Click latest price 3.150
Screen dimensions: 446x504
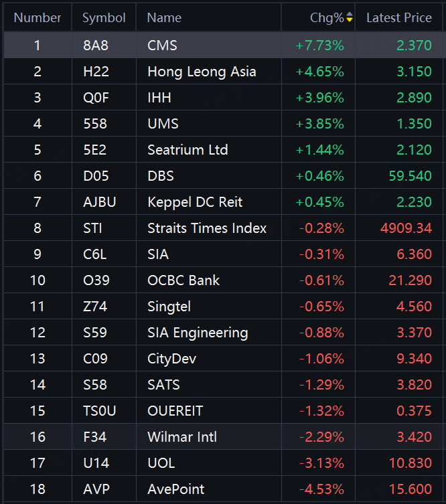pos(414,72)
